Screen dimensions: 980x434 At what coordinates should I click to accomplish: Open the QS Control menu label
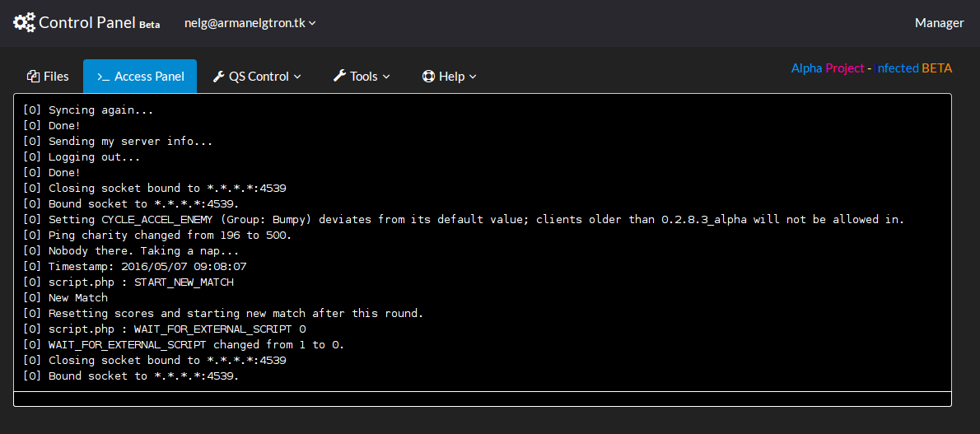coord(259,77)
